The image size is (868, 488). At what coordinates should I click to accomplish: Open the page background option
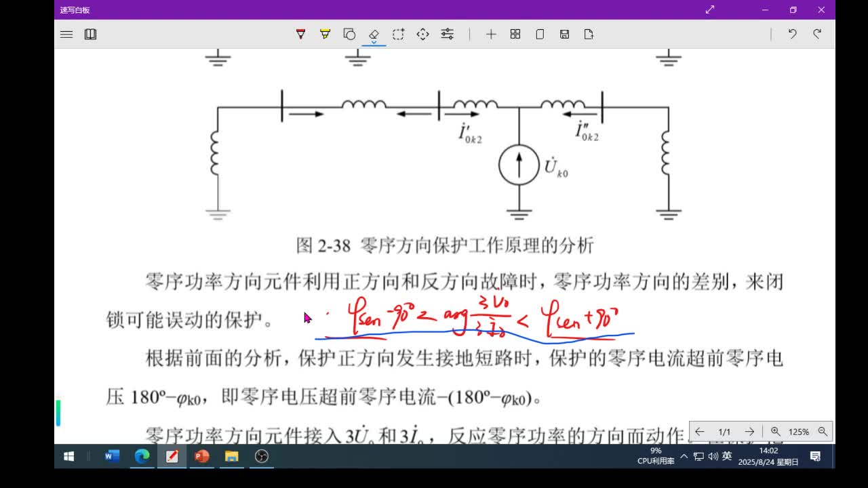[x=540, y=34]
